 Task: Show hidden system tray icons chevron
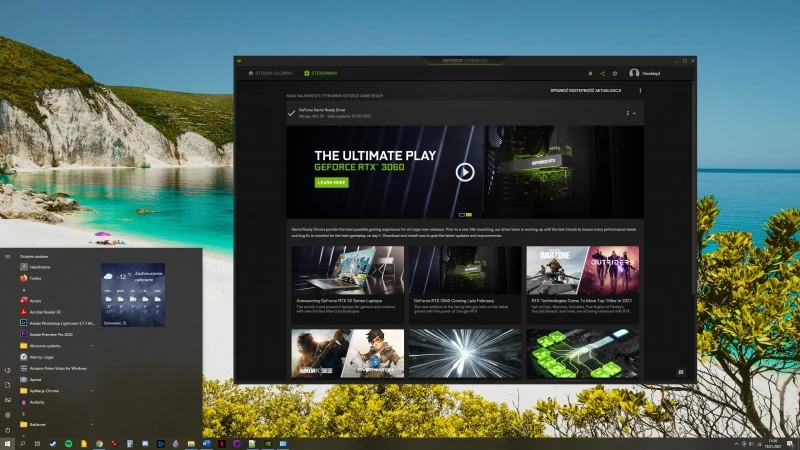736,444
